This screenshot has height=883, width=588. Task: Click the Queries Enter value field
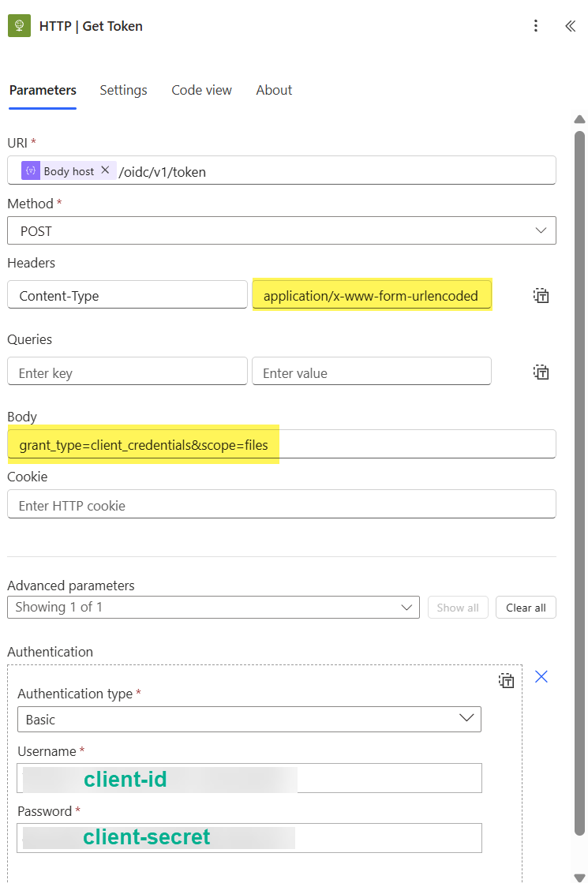372,372
